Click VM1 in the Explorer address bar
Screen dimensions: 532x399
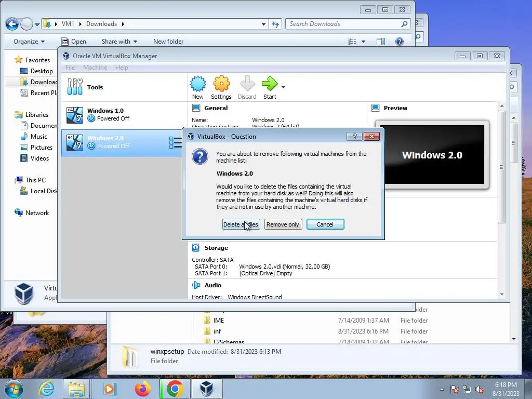click(x=68, y=24)
